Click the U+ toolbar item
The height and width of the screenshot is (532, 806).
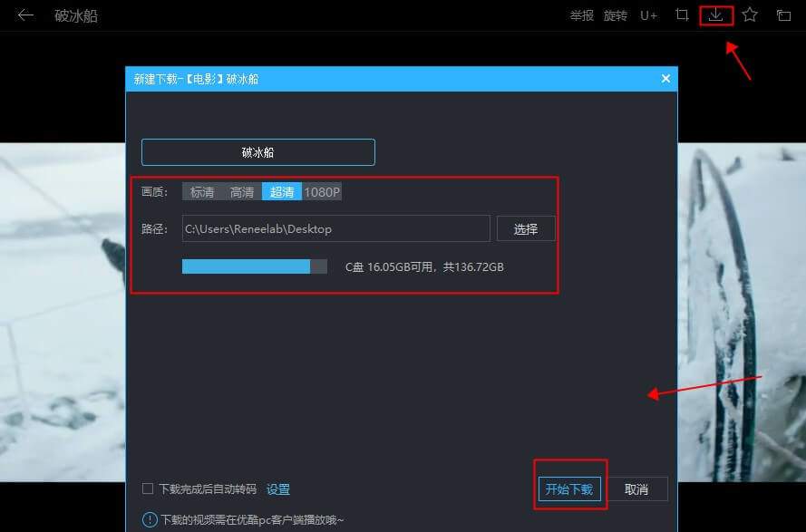click(648, 15)
